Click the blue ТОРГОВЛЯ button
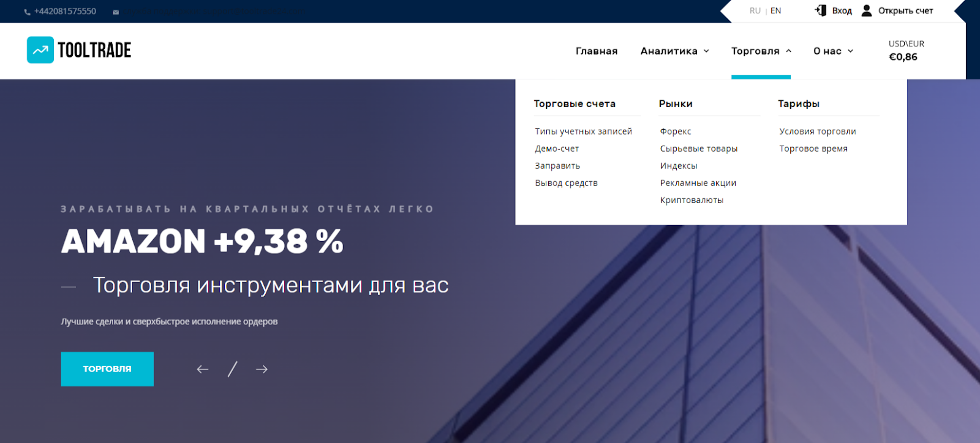Image resolution: width=980 pixels, height=443 pixels. 107,369
